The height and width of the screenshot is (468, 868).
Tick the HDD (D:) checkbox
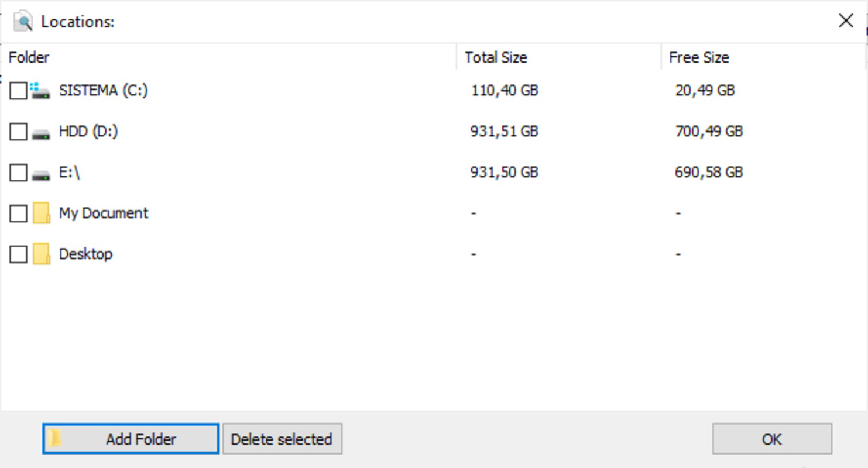(18, 132)
